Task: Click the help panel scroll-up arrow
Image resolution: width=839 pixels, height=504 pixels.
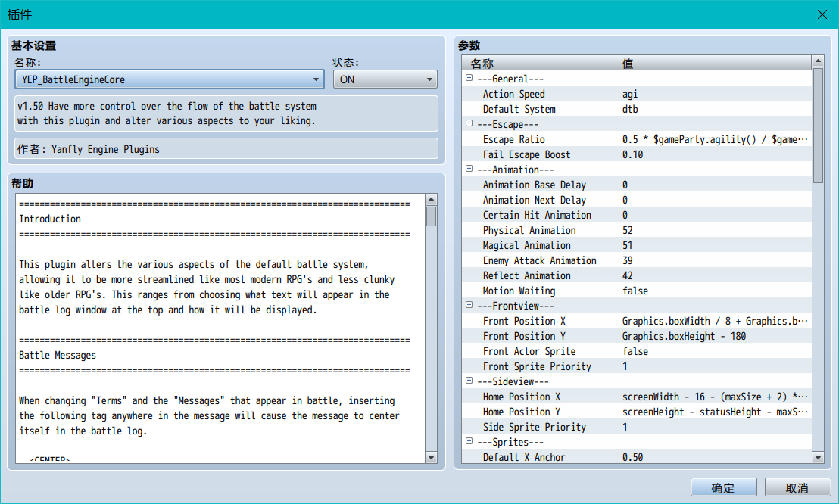Action: 432,200
